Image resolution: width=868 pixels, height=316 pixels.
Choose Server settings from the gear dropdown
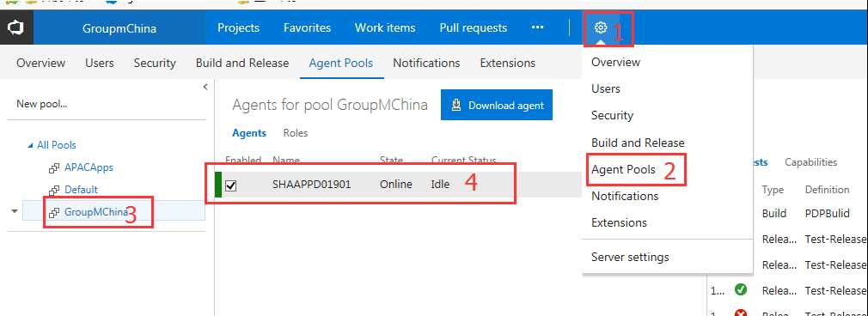point(630,257)
